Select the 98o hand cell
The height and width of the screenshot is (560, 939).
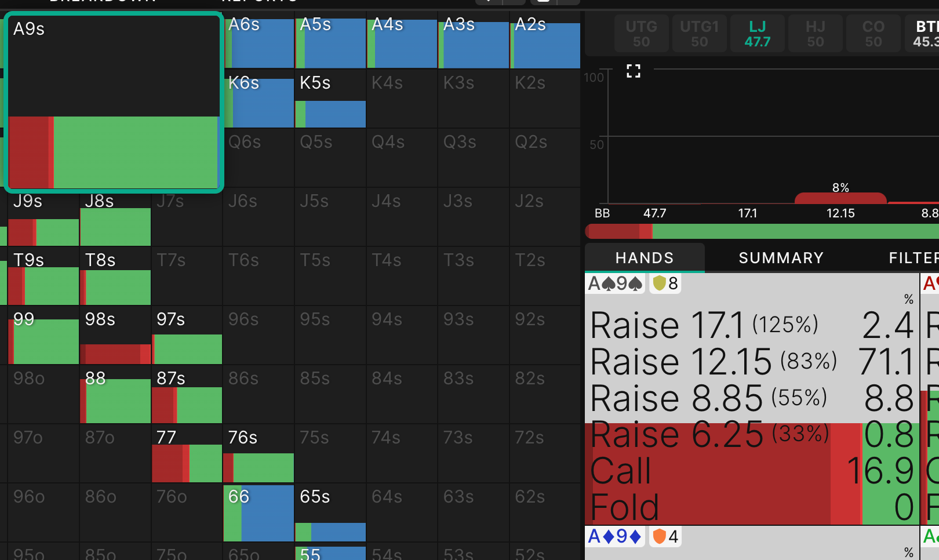click(43, 395)
